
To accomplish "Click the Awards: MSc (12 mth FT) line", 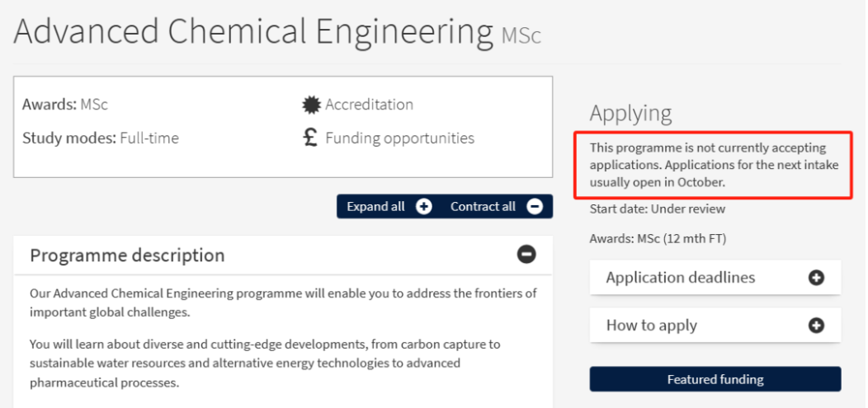I will (658, 239).
